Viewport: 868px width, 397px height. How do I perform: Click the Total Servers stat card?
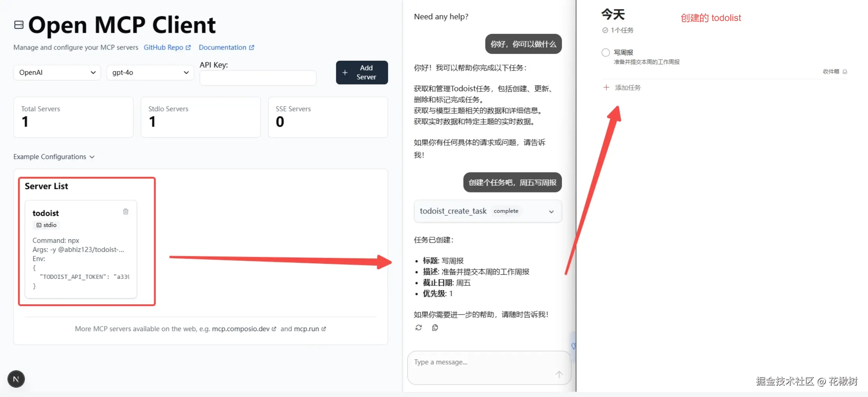(73, 117)
